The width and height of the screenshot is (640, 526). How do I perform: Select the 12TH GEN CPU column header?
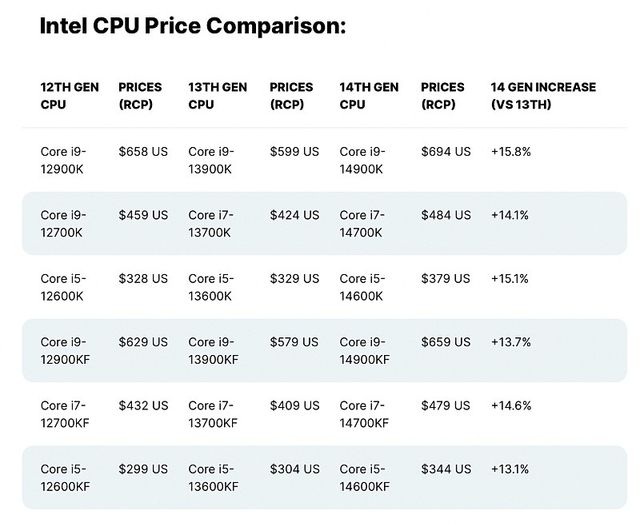pos(70,95)
